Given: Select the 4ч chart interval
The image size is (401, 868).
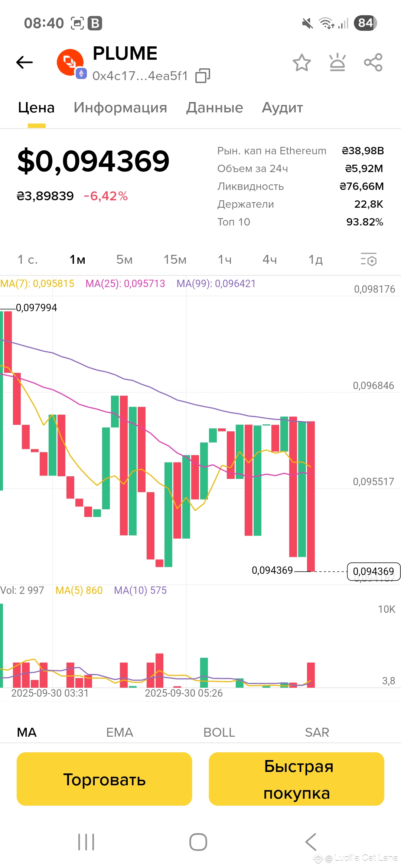Looking at the screenshot, I should (x=270, y=259).
